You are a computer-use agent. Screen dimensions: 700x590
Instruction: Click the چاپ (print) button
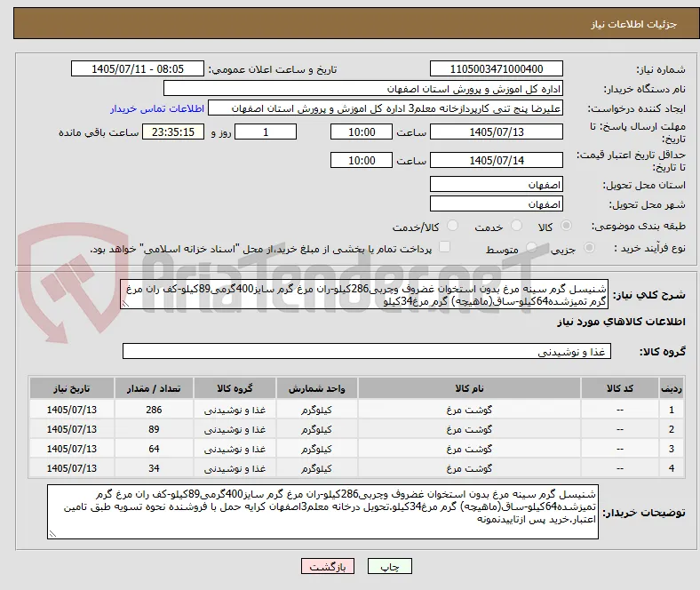[389, 566]
